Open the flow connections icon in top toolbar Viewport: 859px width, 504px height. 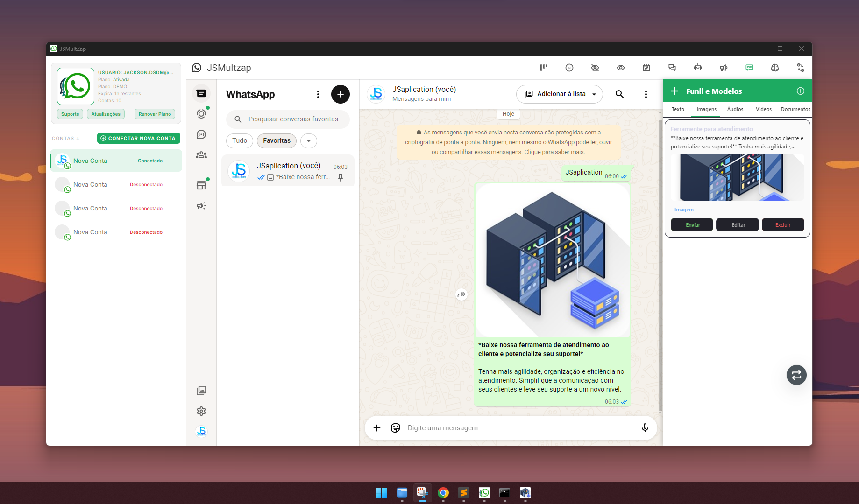point(801,68)
